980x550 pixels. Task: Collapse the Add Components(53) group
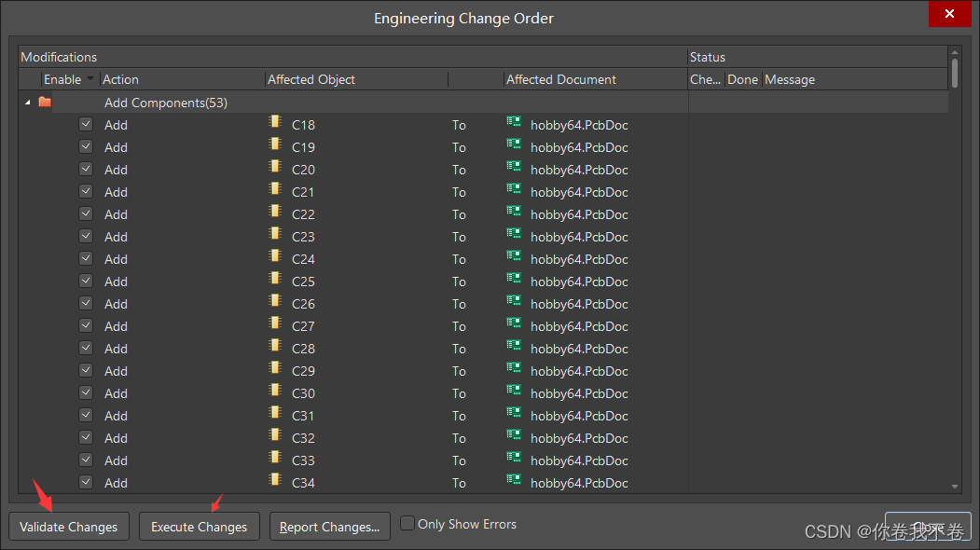(27, 103)
